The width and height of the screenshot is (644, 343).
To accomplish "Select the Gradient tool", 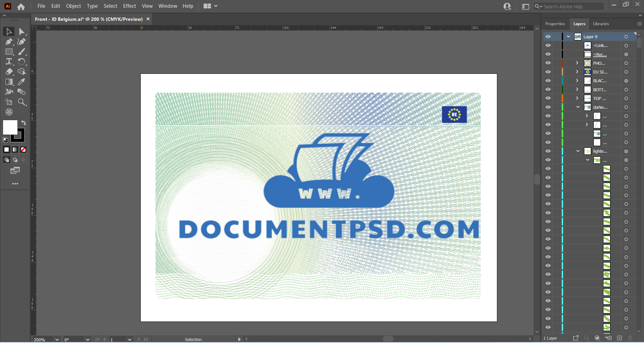I will click(x=9, y=82).
